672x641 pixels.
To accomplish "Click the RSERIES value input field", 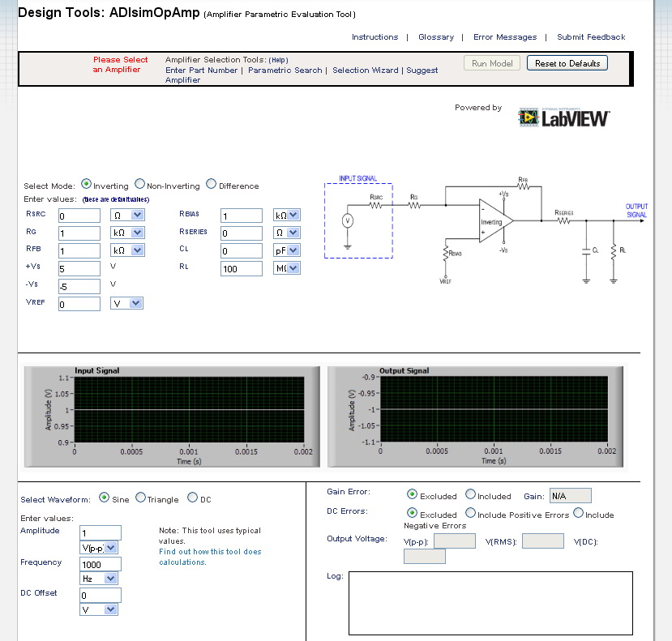I will (x=242, y=233).
